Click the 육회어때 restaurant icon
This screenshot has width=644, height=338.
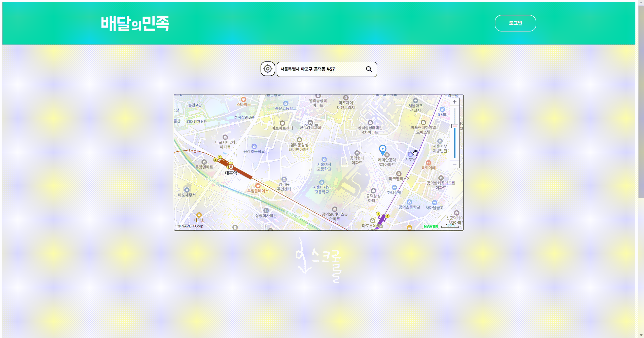[x=428, y=163]
